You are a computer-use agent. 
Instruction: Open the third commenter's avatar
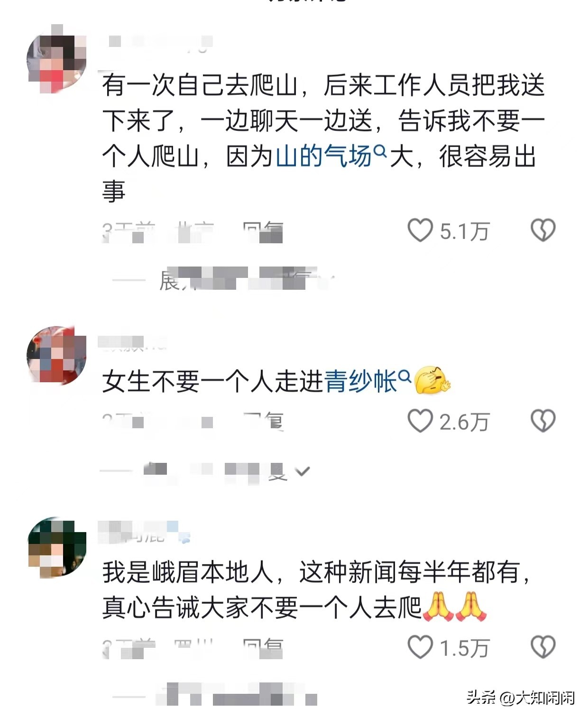coord(56,548)
